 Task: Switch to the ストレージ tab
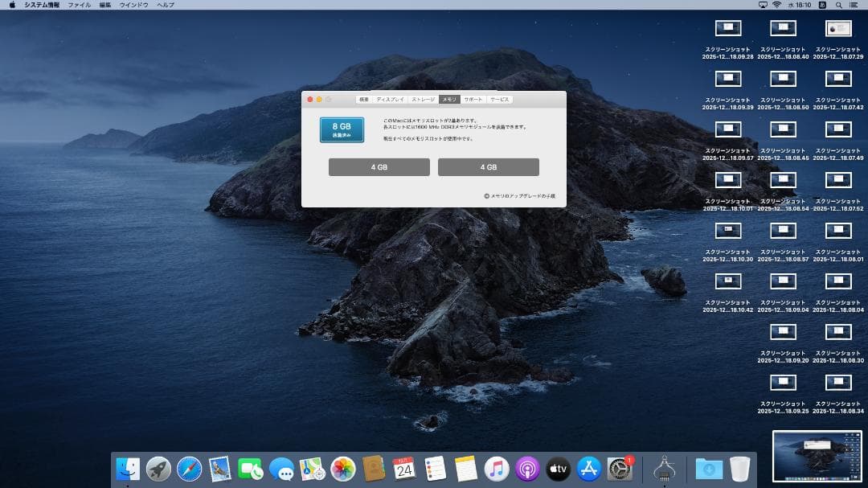(x=423, y=100)
